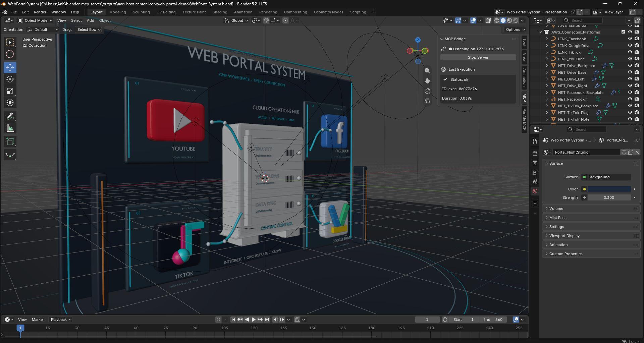Open the Global transform orientation dropdown
Viewport: 644px width, 343px height.
(x=236, y=20)
